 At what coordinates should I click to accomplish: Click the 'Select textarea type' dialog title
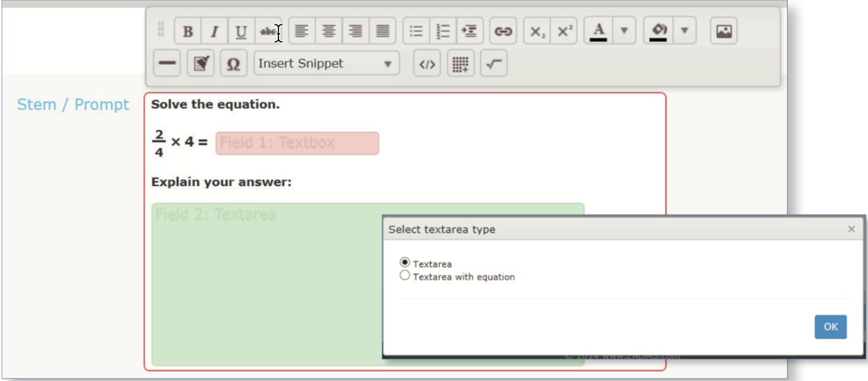tap(442, 230)
